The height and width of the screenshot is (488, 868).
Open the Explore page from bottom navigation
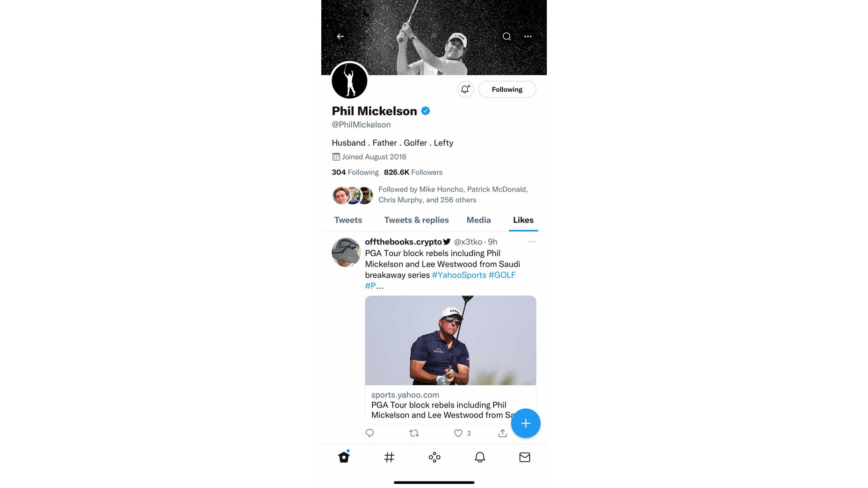[x=389, y=458]
